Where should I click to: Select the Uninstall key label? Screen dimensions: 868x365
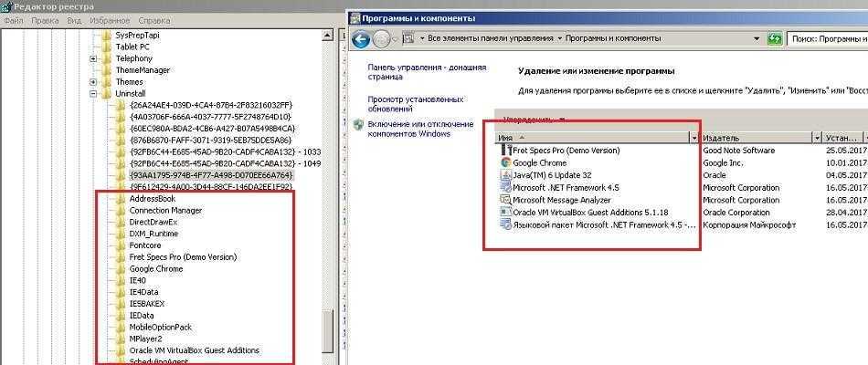pos(131,93)
